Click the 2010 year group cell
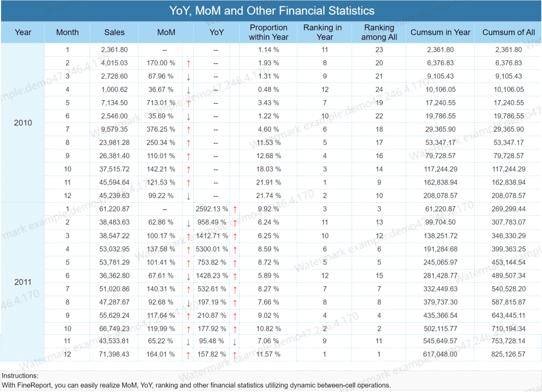The image size is (542, 392). click(23, 123)
